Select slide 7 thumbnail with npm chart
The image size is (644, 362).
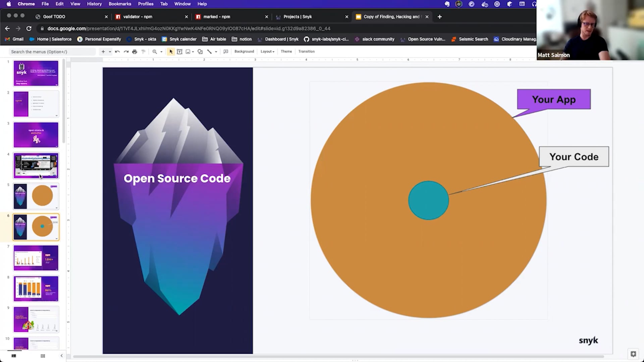pos(36,258)
